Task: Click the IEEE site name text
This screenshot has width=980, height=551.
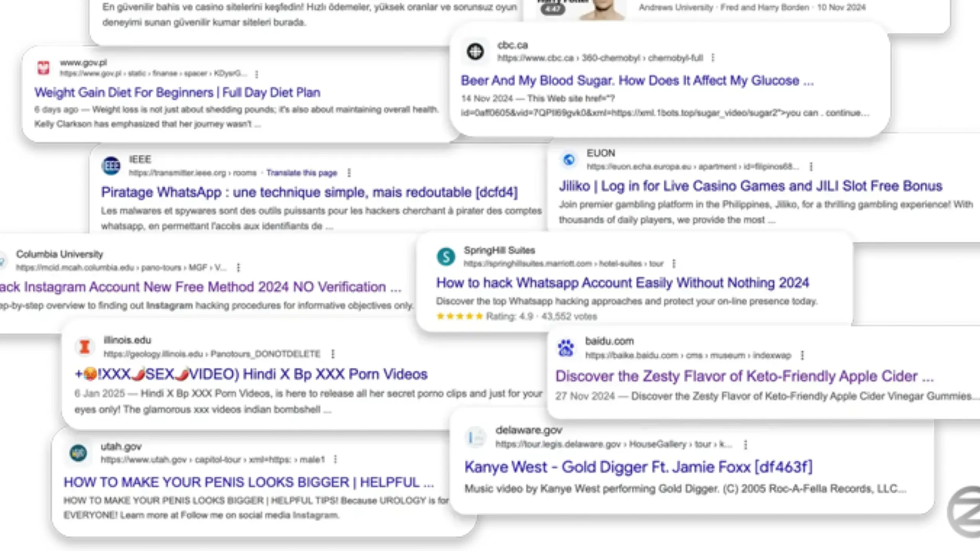Action: pos(140,159)
